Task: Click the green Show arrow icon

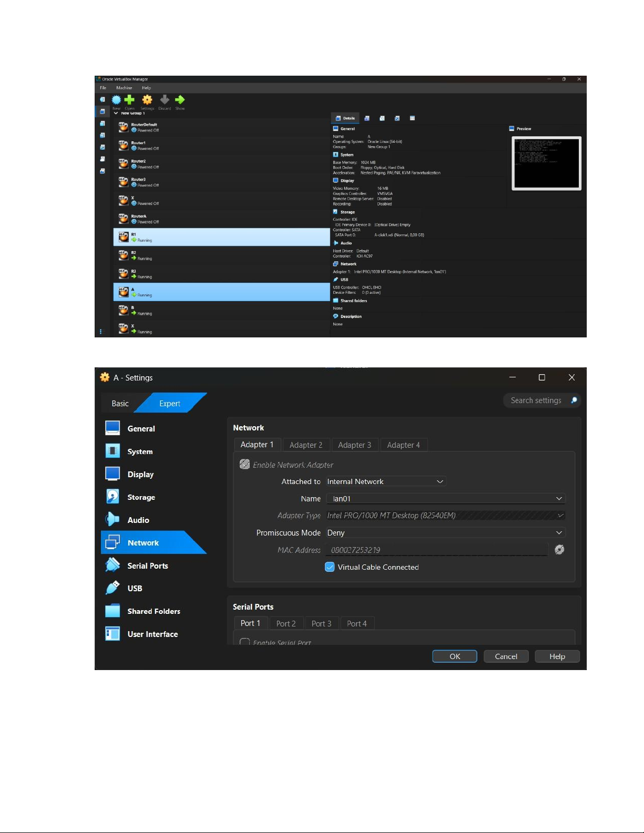Action: point(180,100)
